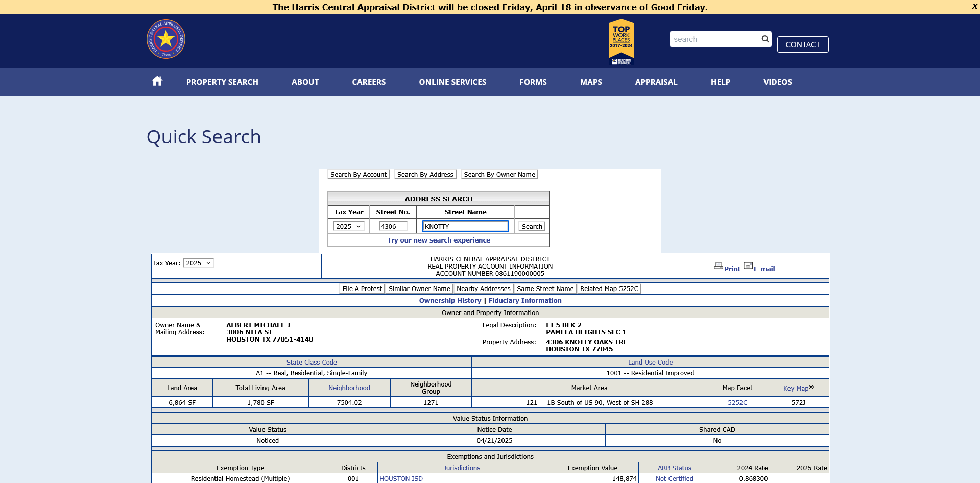The height and width of the screenshot is (483, 980).
Task: Open the Fiduciary Information link
Action: click(x=525, y=300)
